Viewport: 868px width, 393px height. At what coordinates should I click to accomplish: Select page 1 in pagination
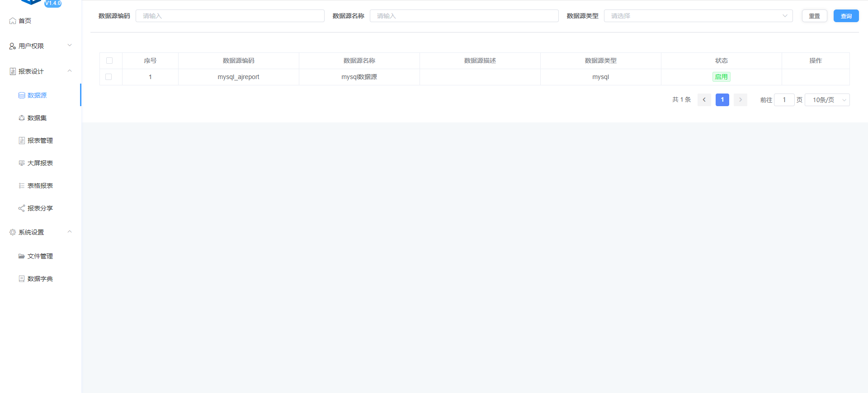tap(722, 100)
